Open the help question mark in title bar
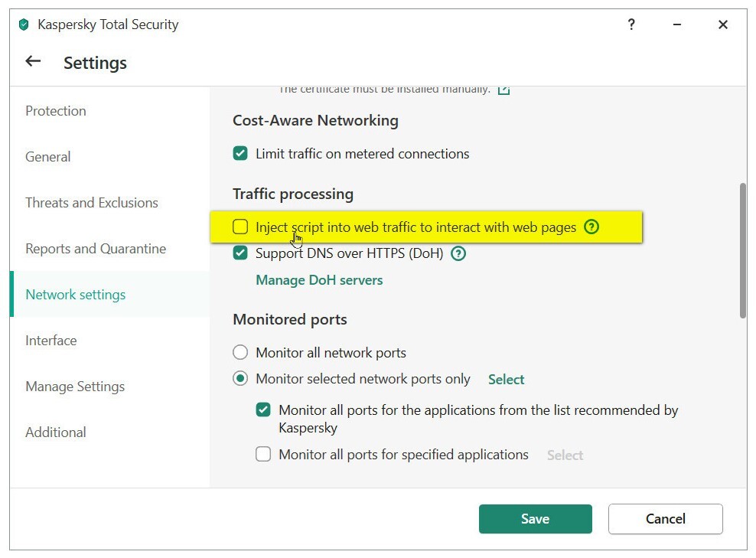Screen dimensions: 756x558 pos(631,24)
